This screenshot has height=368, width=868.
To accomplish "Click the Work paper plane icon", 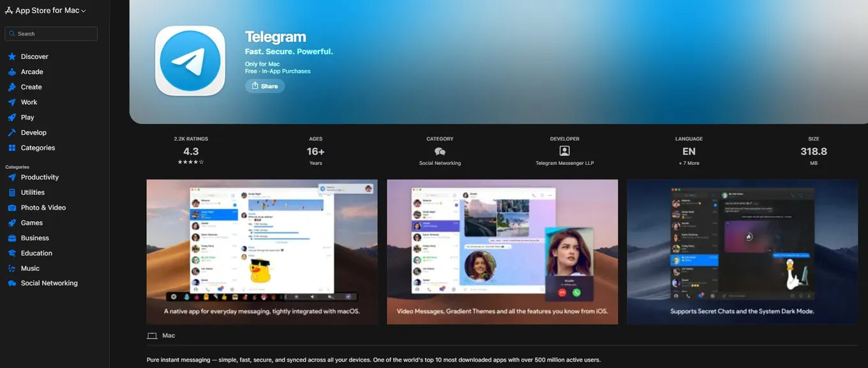I will tap(11, 102).
